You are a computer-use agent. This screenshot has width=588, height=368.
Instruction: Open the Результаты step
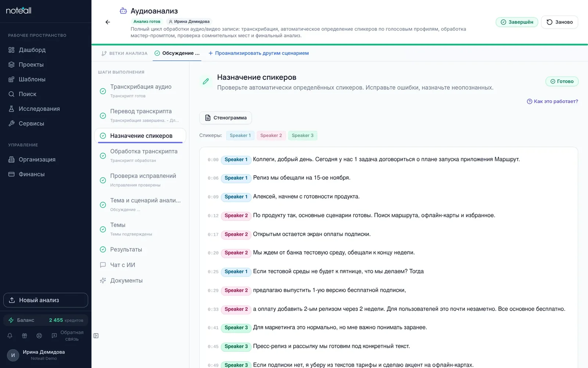[x=140, y=250]
